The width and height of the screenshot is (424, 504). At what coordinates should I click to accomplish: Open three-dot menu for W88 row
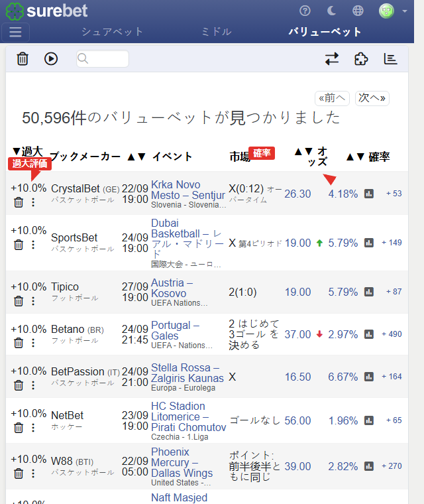pos(33,473)
